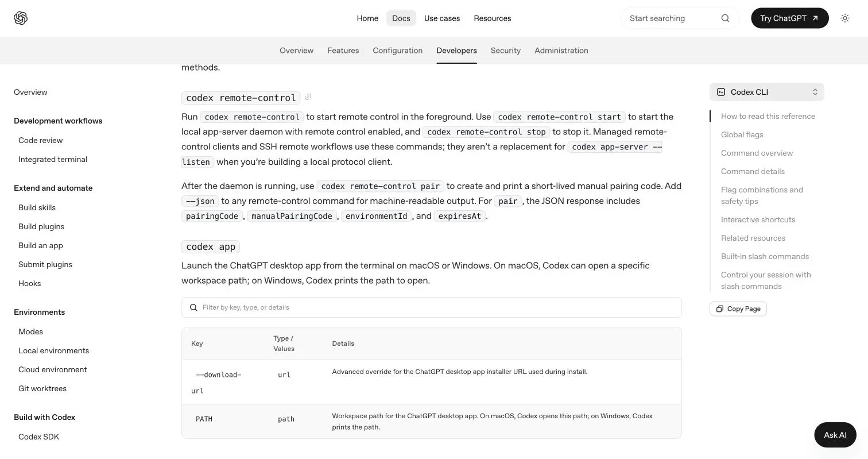Click the environmentId inline code
This screenshot has width=868, height=459.
377,216
